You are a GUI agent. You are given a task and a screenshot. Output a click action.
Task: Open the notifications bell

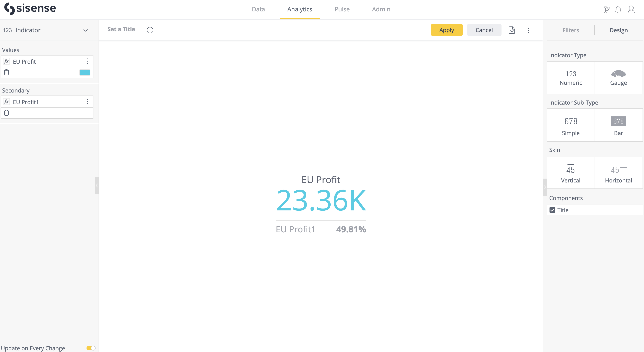[618, 9]
